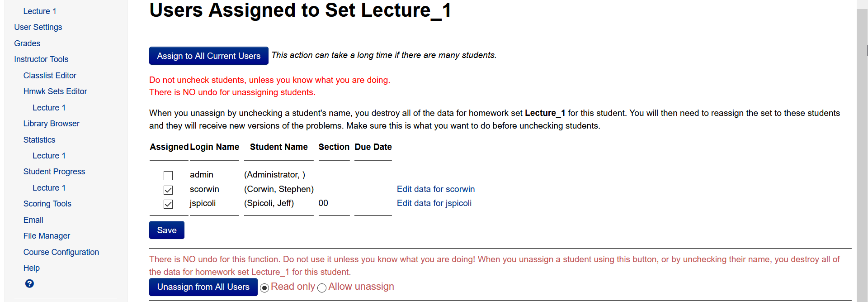The width and height of the screenshot is (868, 302).
Task: Open Edit data for scorwin link
Action: pos(436,189)
